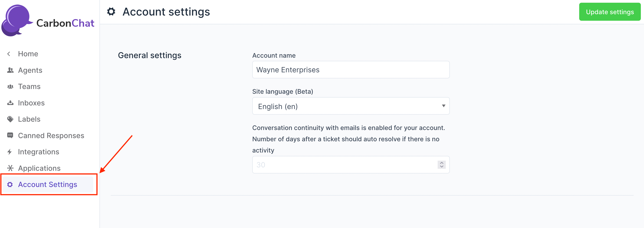Increase auto resolve days with stepper arrow
The image size is (644, 228).
point(441,163)
